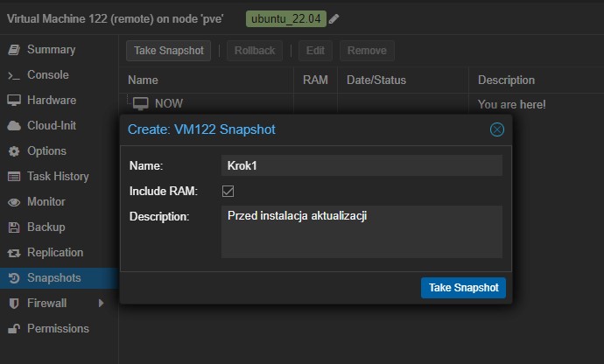Open the Replication arrows icon

point(13,253)
